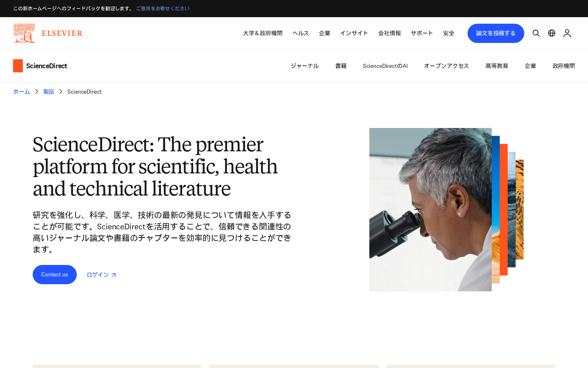Click the ScienceDirect premier platform headline
This screenshot has height=368, width=588.
coord(155,166)
